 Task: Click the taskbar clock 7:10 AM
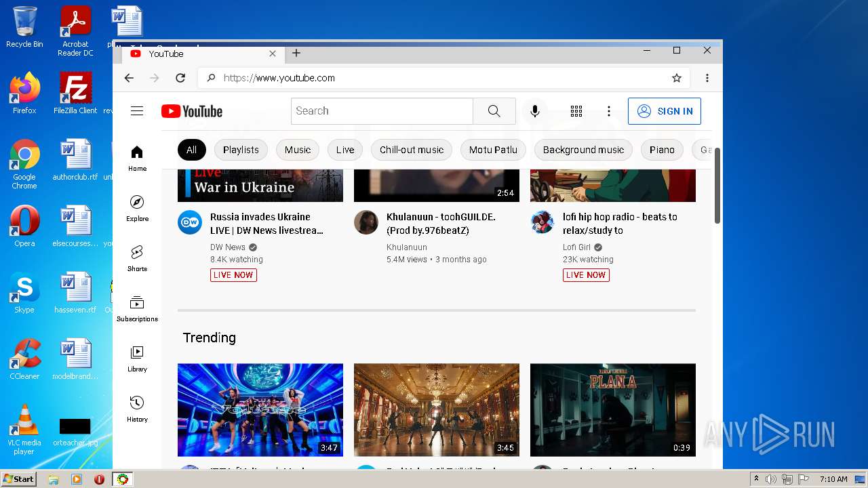pos(833,479)
